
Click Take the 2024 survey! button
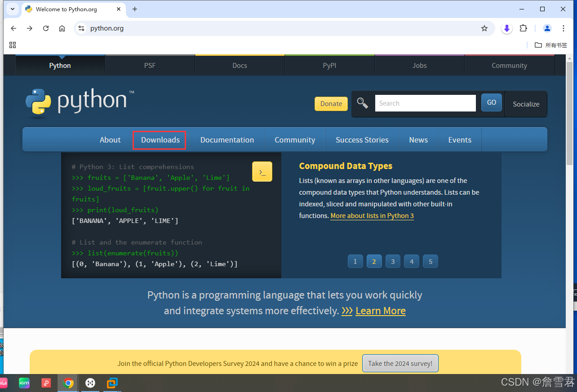click(400, 363)
